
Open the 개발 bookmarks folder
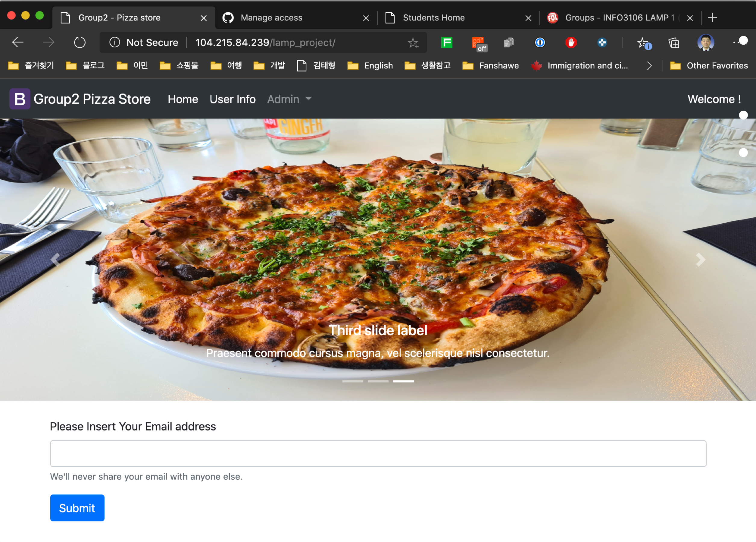pos(269,66)
